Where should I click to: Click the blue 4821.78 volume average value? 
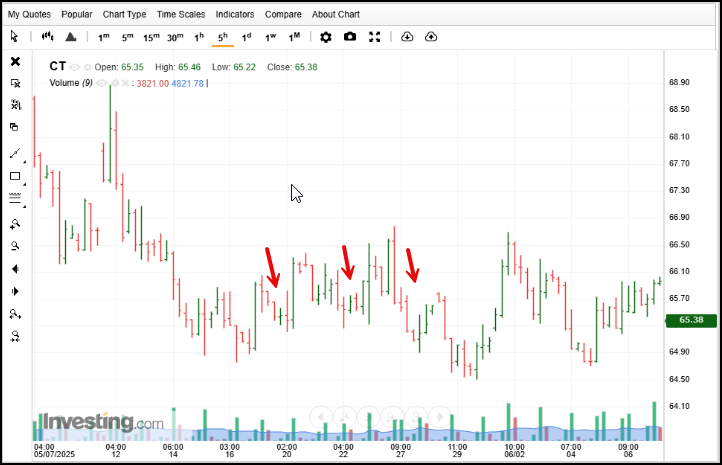click(x=187, y=84)
